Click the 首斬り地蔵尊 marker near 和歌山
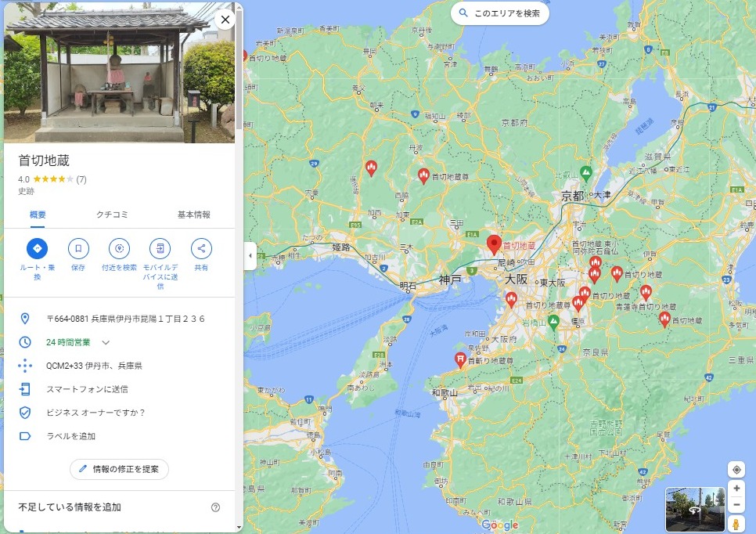Screen dimensions: 756x534 pos(460,360)
